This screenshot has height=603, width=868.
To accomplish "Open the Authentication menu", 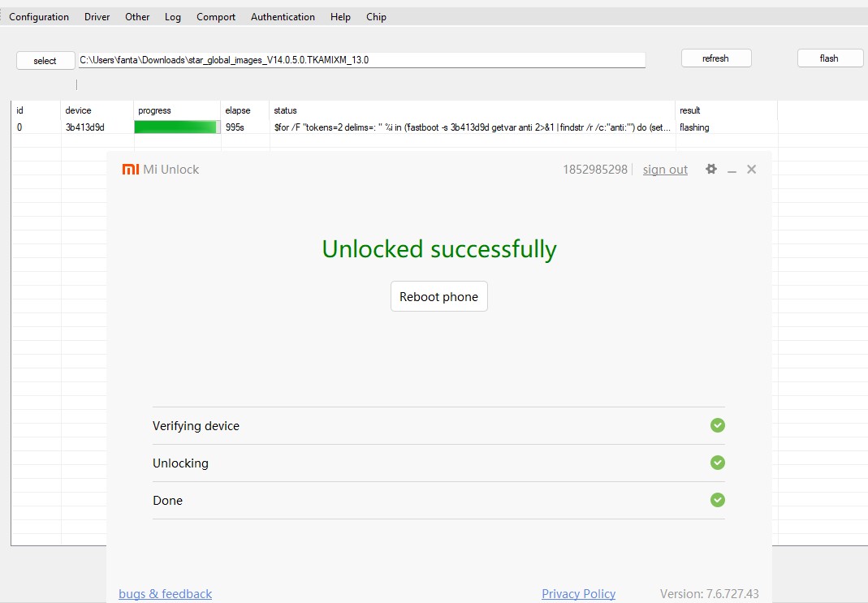I will (x=283, y=16).
